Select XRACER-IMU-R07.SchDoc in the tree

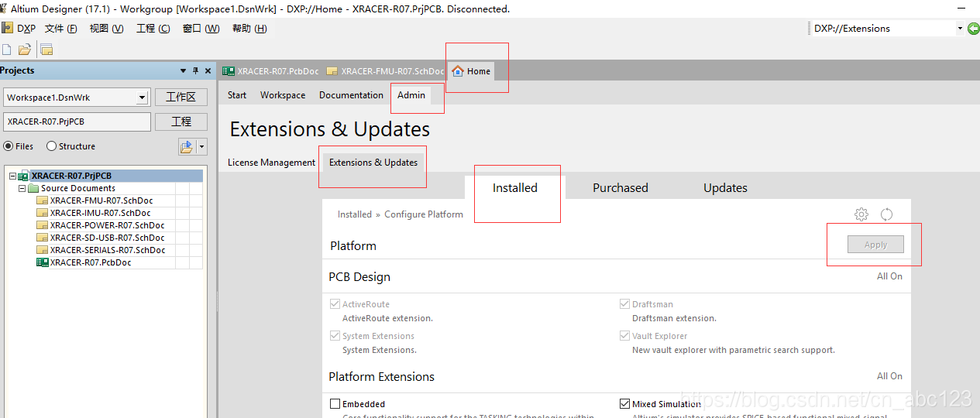pyautogui.click(x=101, y=213)
